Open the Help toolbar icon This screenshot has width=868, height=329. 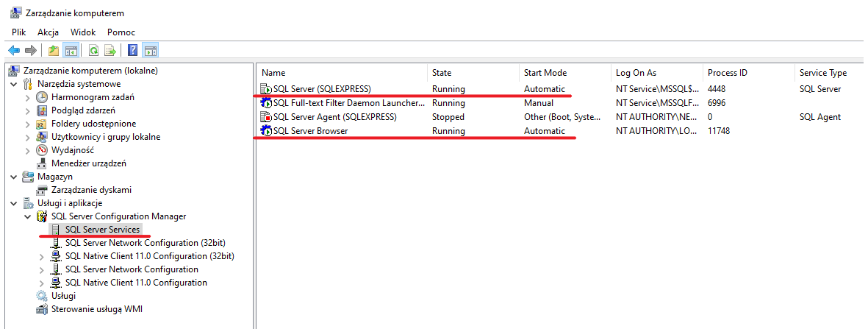[x=133, y=51]
